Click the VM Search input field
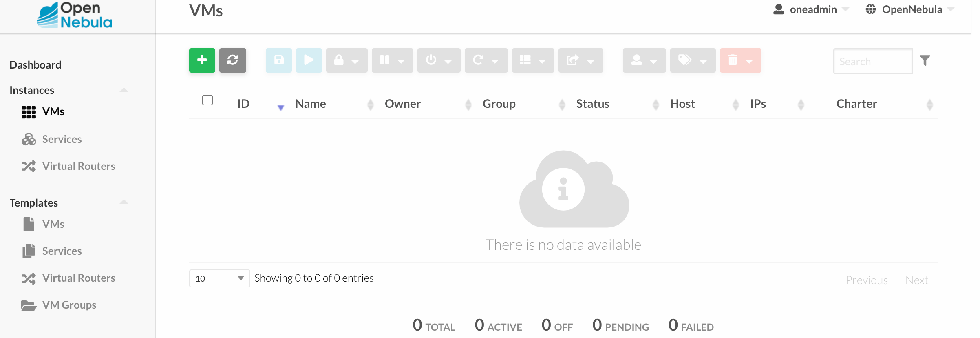The height and width of the screenshot is (338, 980). (x=873, y=61)
